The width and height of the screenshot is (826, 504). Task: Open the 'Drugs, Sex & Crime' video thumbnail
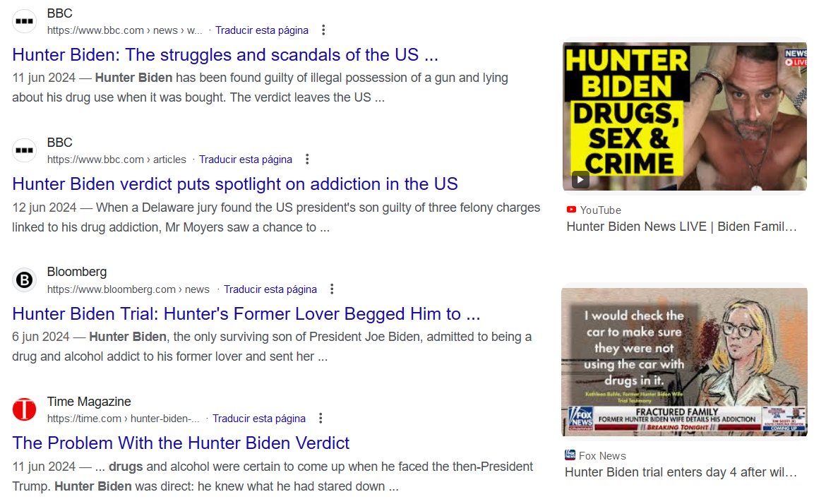684,116
